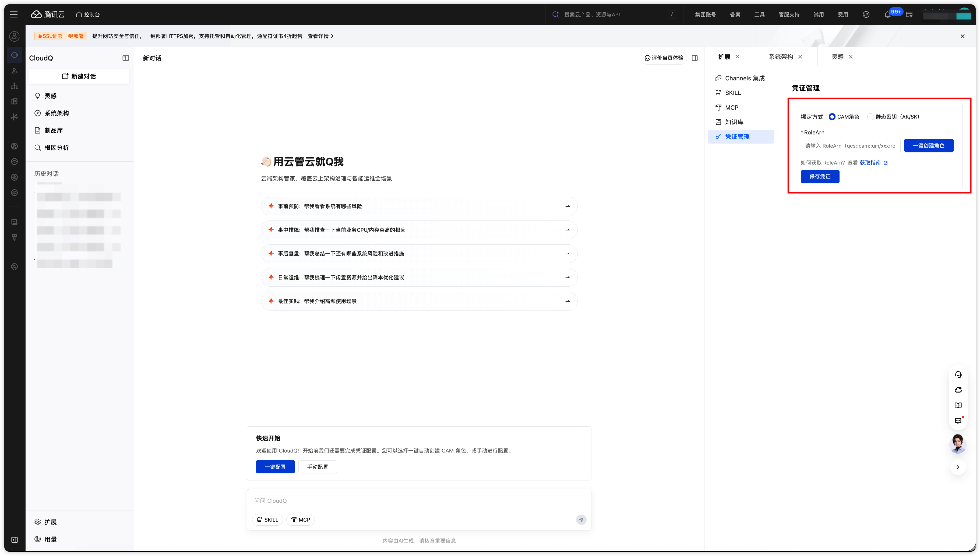The image size is (980, 556).
Task: Open the 获取指南 link
Action: pos(873,163)
